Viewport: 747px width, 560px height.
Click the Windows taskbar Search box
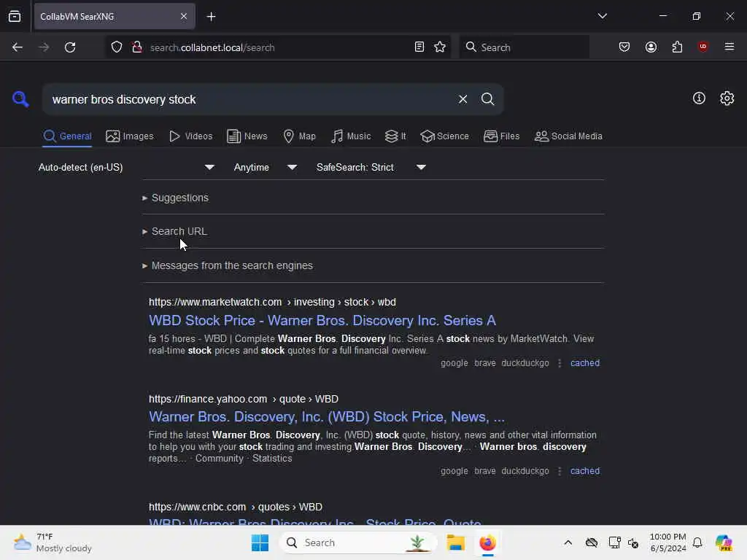pyautogui.click(x=358, y=542)
